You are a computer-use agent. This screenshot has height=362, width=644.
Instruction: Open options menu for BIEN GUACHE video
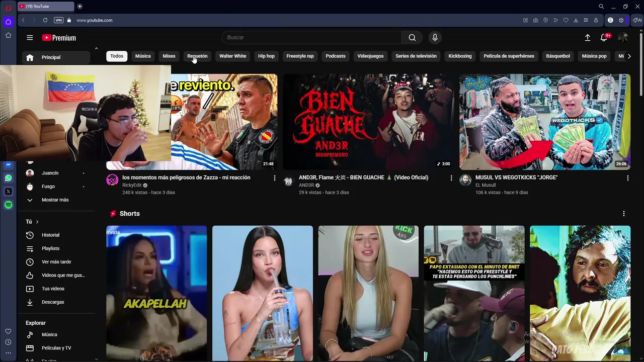tap(451, 178)
